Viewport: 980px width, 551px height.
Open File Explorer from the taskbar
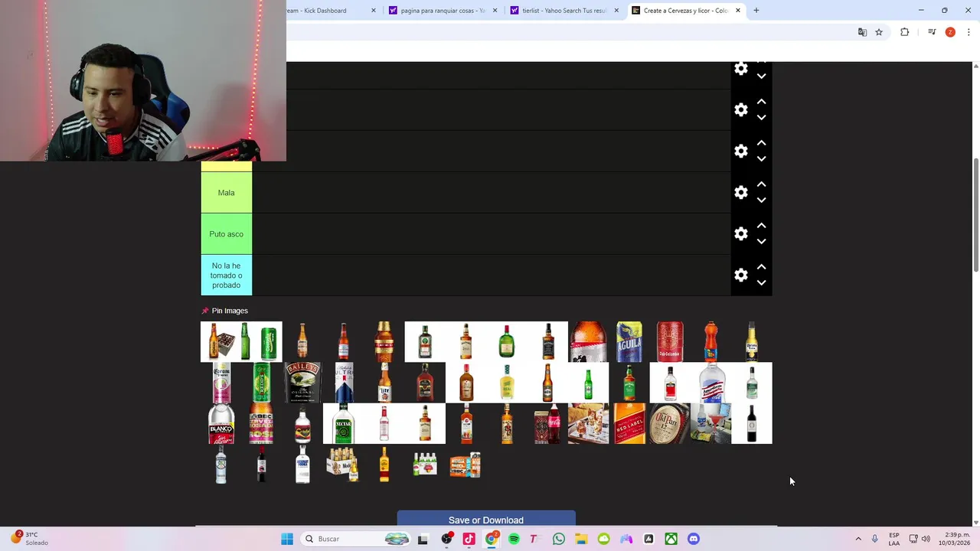click(x=581, y=539)
